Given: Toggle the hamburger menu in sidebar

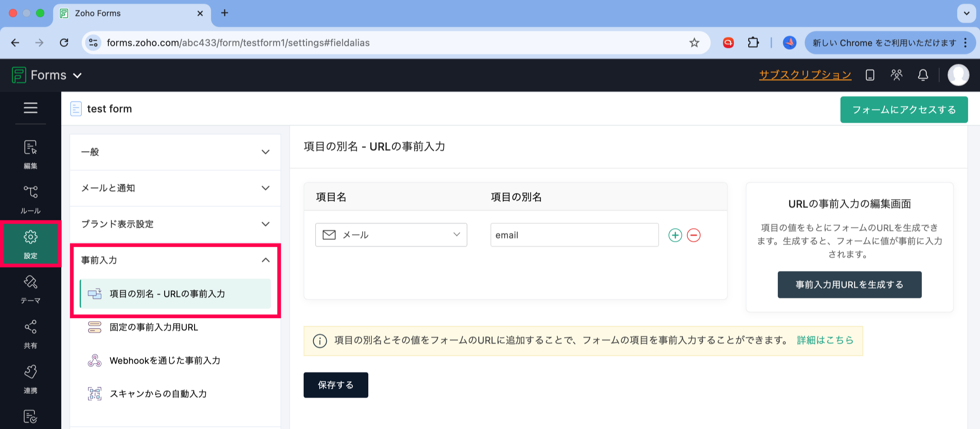Looking at the screenshot, I should pyautogui.click(x=30, y=108).
